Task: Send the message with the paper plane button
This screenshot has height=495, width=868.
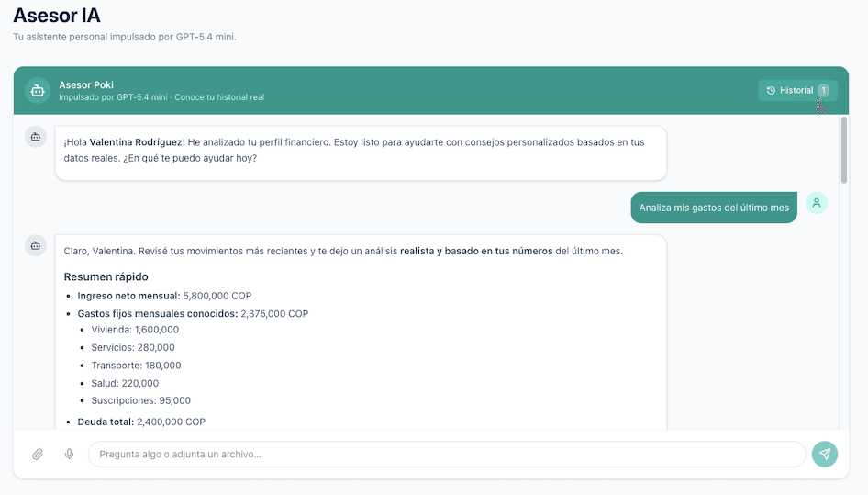Action: pyautogui.click(x=825, y=454)
